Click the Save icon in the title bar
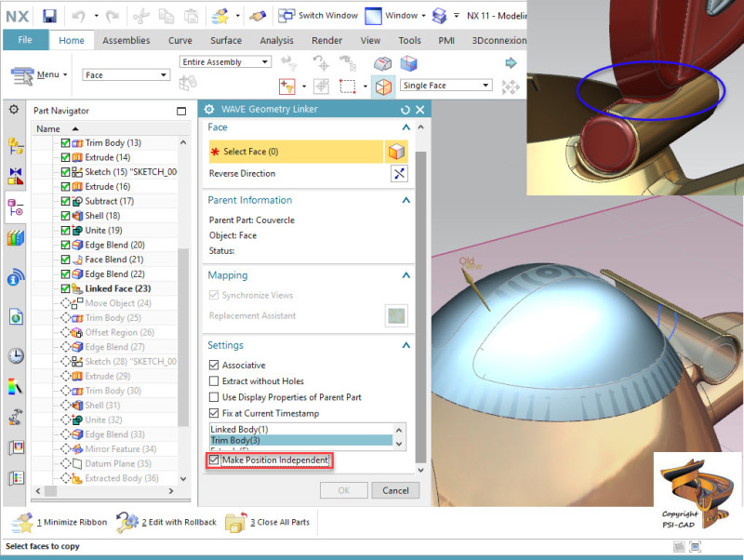744x560 pixels. tap(49, 16)
